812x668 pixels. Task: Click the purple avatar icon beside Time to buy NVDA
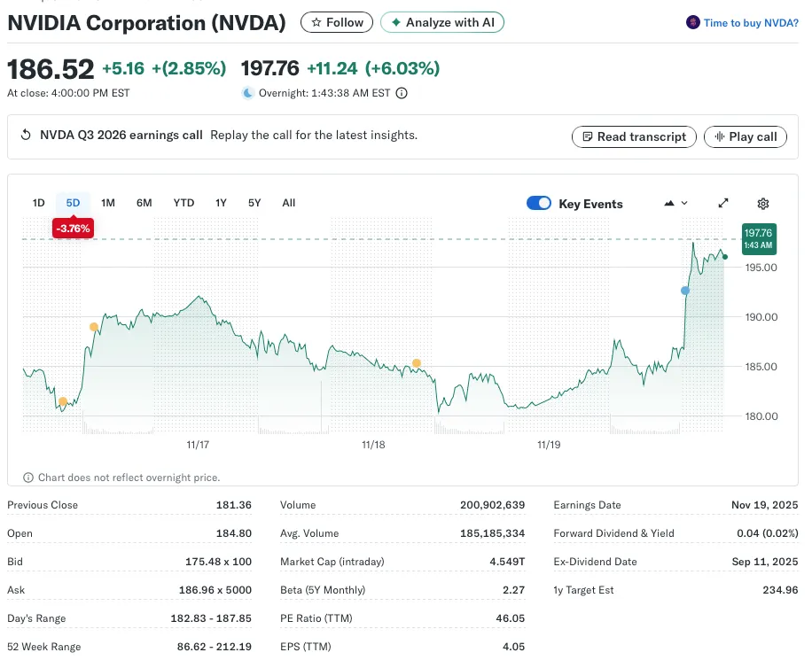click(x=693, y=23)
